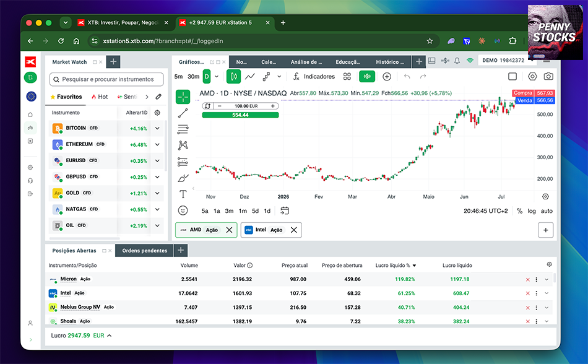The width and height of the screenshot is (588, 364).
Task: Open the Indicadores menu
Action: [x=314, y=77]
